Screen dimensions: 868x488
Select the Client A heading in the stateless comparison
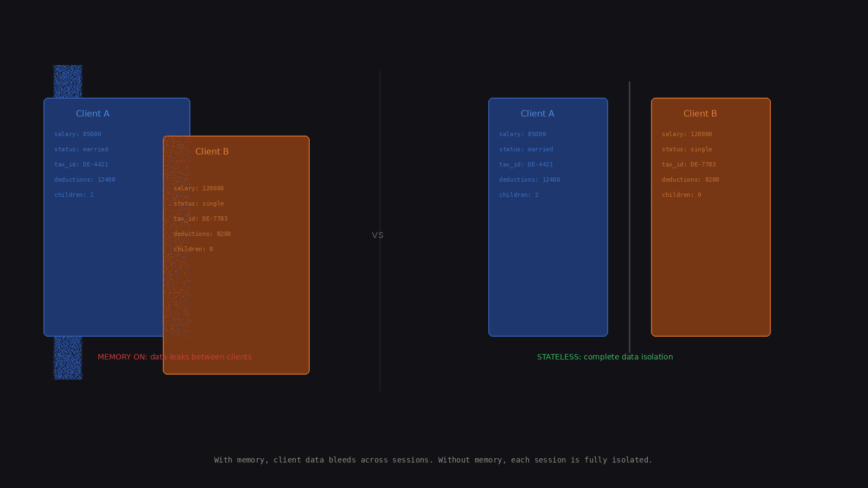tap(538, 114)
